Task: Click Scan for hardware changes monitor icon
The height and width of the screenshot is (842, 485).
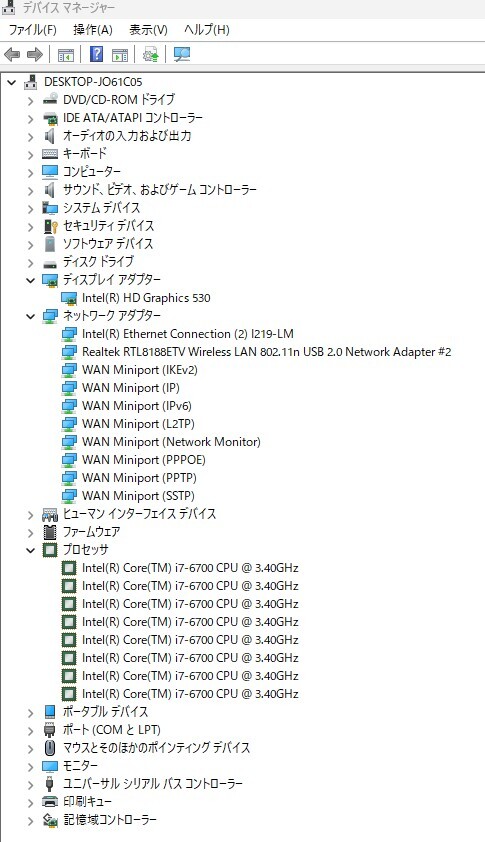Action: pos(182,54)
